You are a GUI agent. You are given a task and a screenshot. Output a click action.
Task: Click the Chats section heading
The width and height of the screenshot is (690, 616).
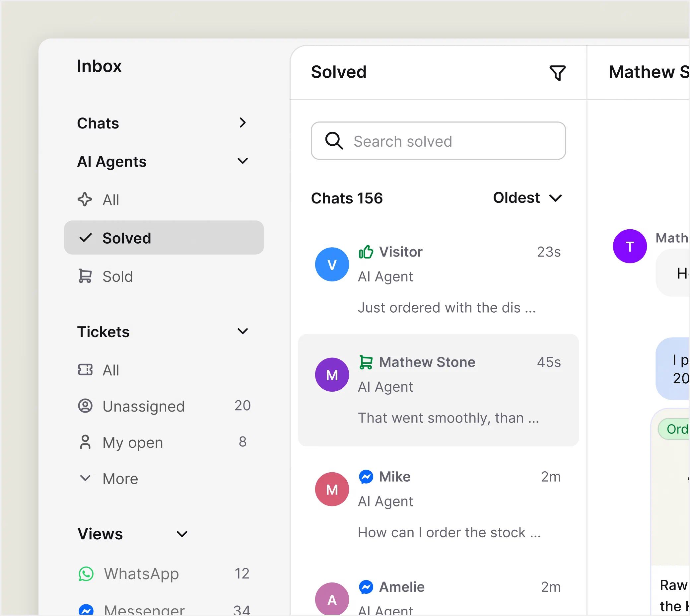(x=98, y=123)
